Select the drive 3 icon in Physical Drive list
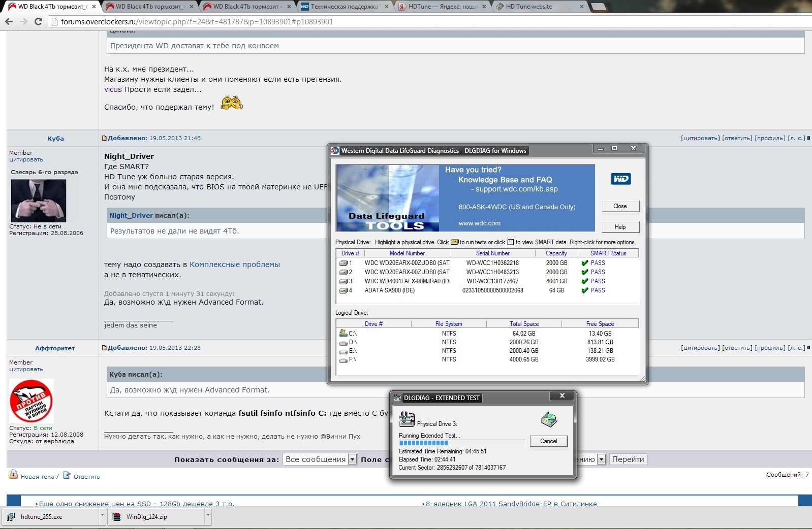This screenshot has height=529, width=812. pyautogui.click(x=343, y=281)
